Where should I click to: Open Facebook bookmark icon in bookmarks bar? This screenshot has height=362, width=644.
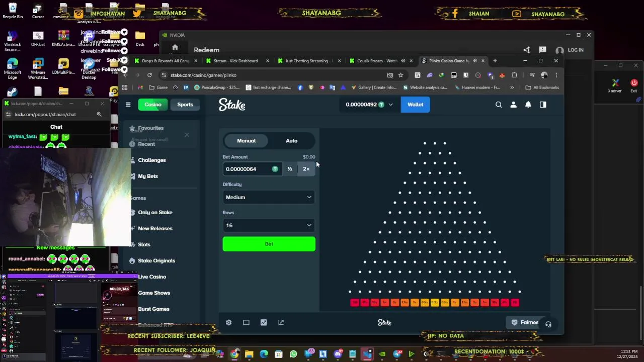[x=300, y=87]
